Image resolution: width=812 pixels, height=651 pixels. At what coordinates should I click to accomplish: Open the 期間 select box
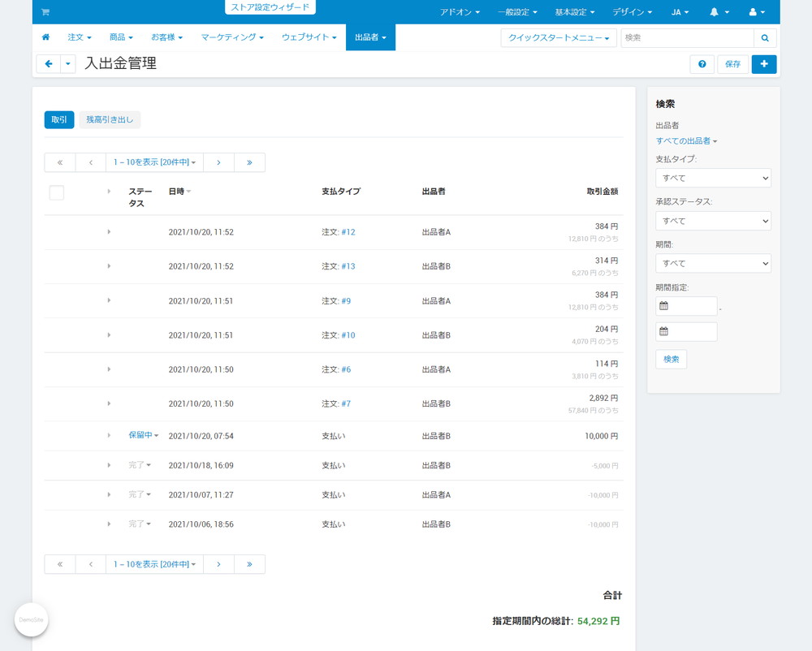coord(713,263)
